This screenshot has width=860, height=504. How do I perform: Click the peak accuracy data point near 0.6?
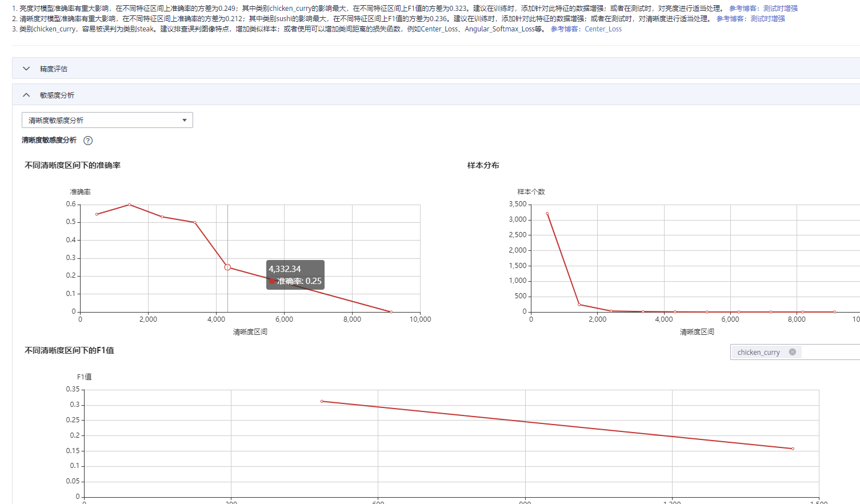130,205
